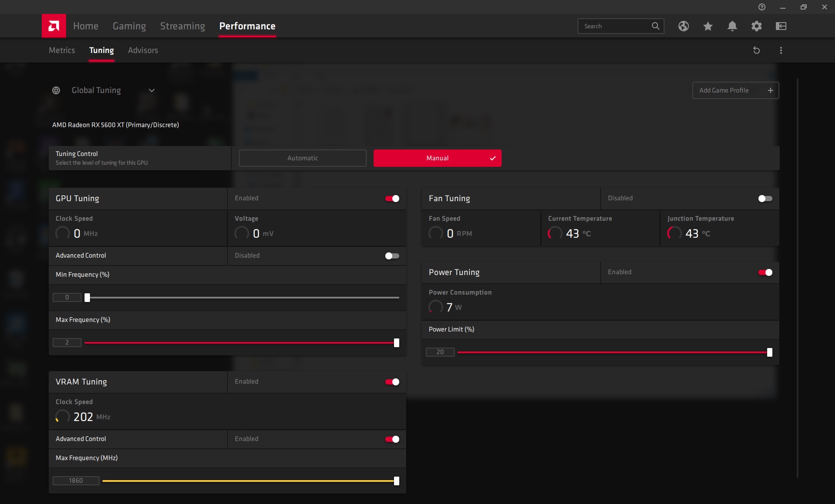Click Add Game Profile button

(736, 90)
